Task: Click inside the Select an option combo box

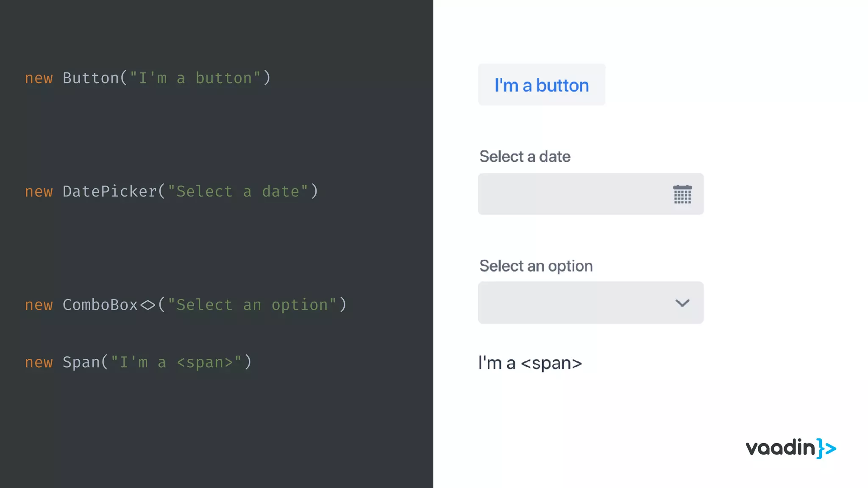Action: click(572, 303)
